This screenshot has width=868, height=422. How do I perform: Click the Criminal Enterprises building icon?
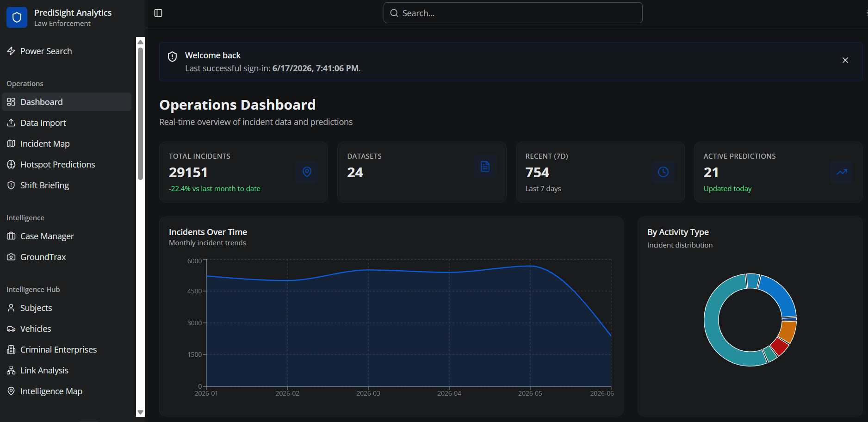point(11,349)
